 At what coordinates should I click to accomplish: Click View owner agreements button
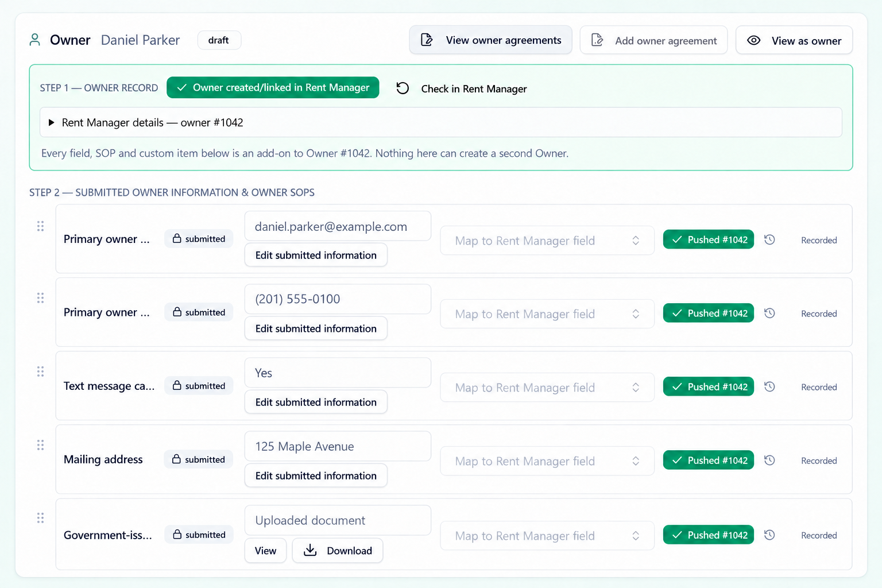point(491,40)
